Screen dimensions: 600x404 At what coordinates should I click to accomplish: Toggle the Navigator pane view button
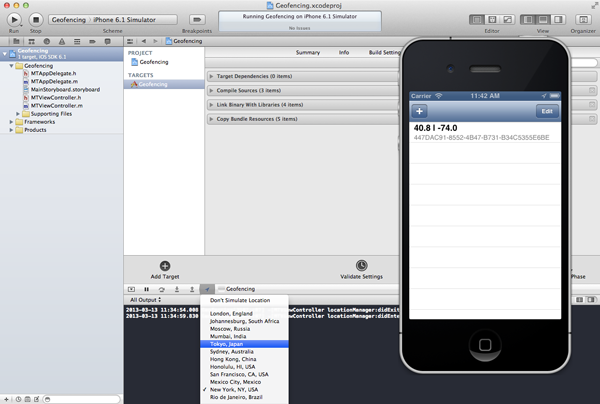click(528, 20)
